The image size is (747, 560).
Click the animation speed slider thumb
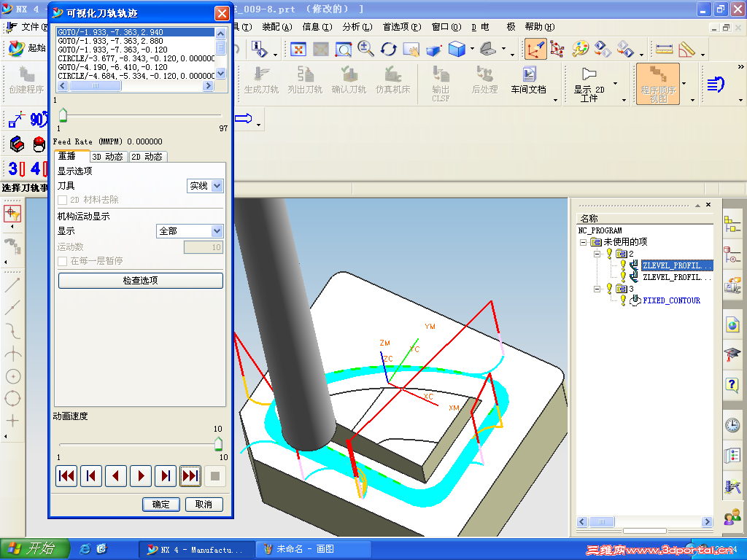[x=218, y=443]
